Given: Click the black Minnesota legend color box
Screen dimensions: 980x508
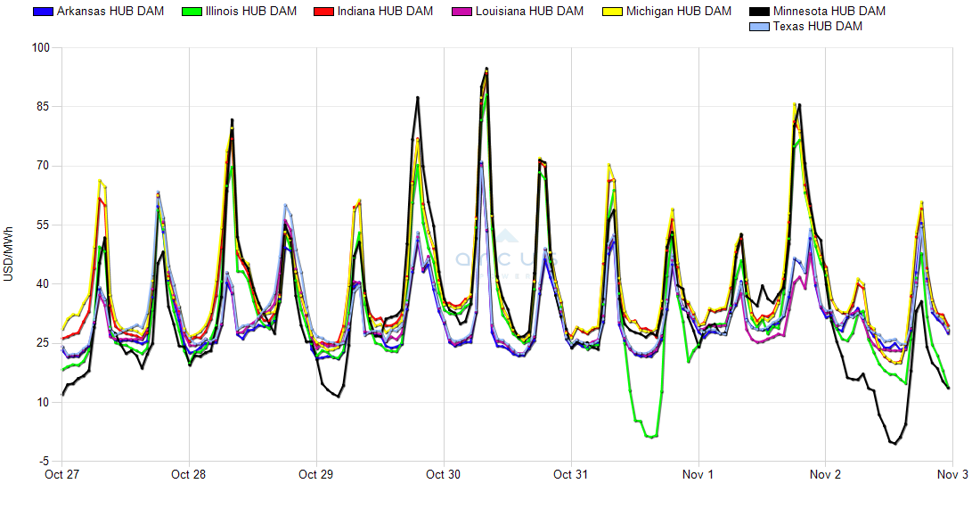Looking at the screenshot, I should (x=758, y=12).
